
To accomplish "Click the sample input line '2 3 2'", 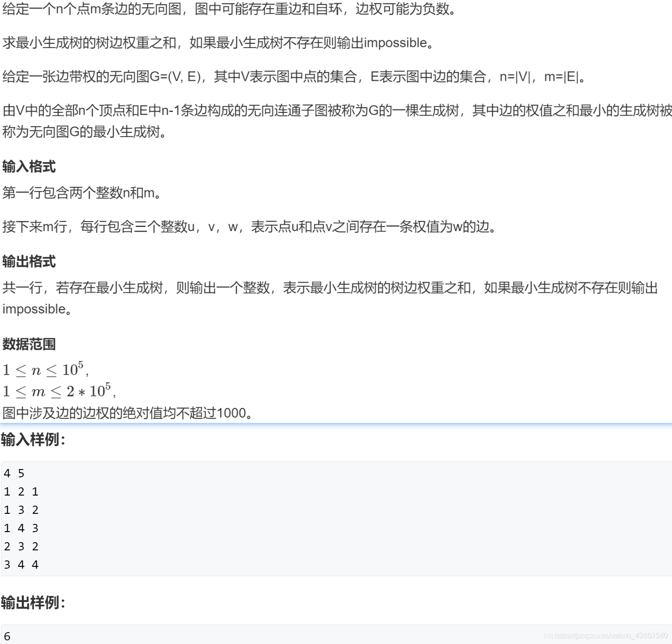I will pos(21,546).
